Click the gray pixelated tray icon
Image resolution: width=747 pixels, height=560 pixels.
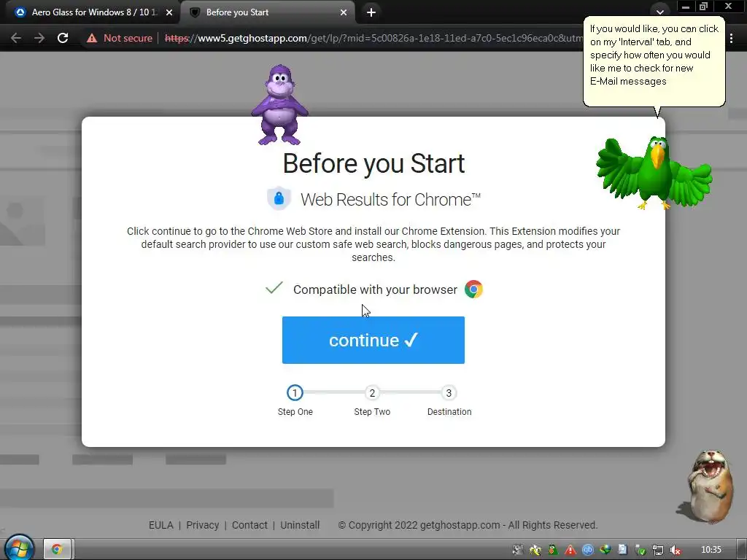tap(518, 550)
